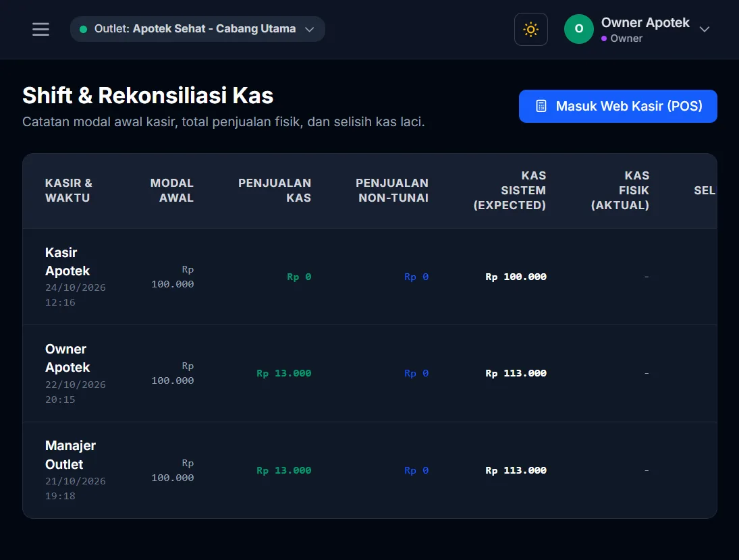Click the KAS FISIK (AKTUAL) column header
Image resolution: width=739 pixels, height=560 pixels.
click(620, 190)
